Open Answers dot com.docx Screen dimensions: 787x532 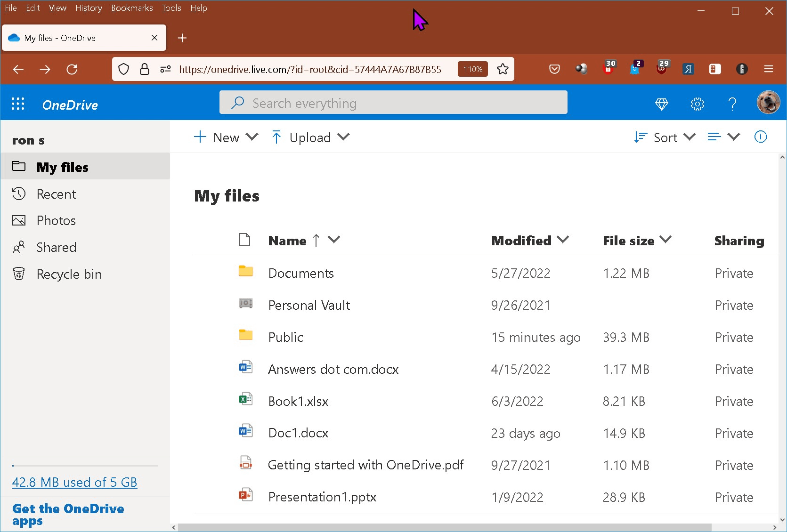click(333, 369)
